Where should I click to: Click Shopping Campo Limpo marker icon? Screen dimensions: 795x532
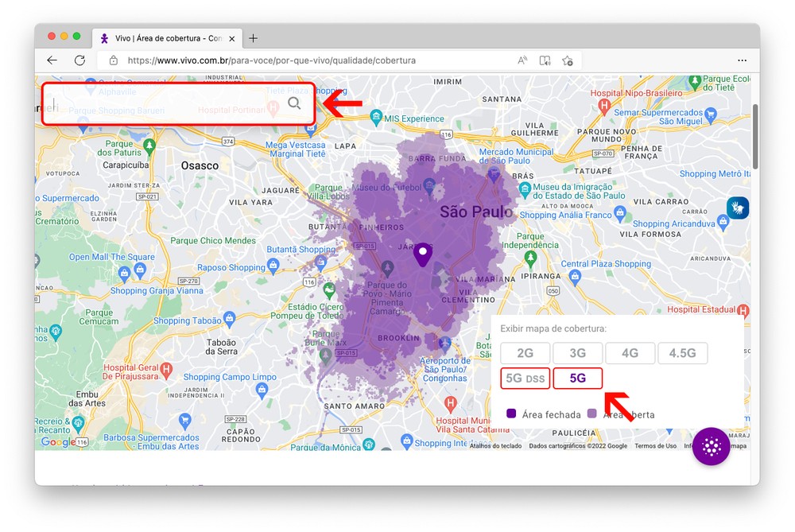pyautogui.click(x=262, y=390)
